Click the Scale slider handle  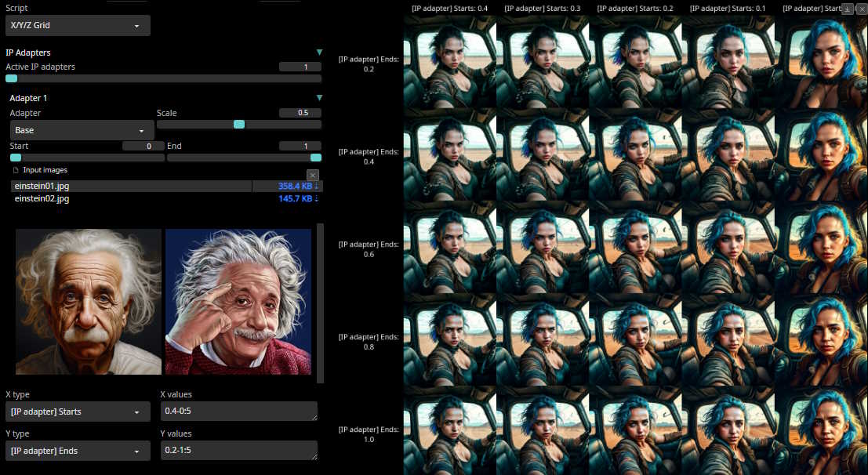pyautogui.click(x=239, y=125)
